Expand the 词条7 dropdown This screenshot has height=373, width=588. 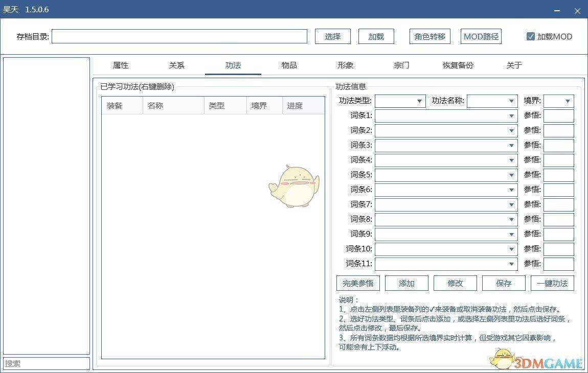click(x=446, y=205)
